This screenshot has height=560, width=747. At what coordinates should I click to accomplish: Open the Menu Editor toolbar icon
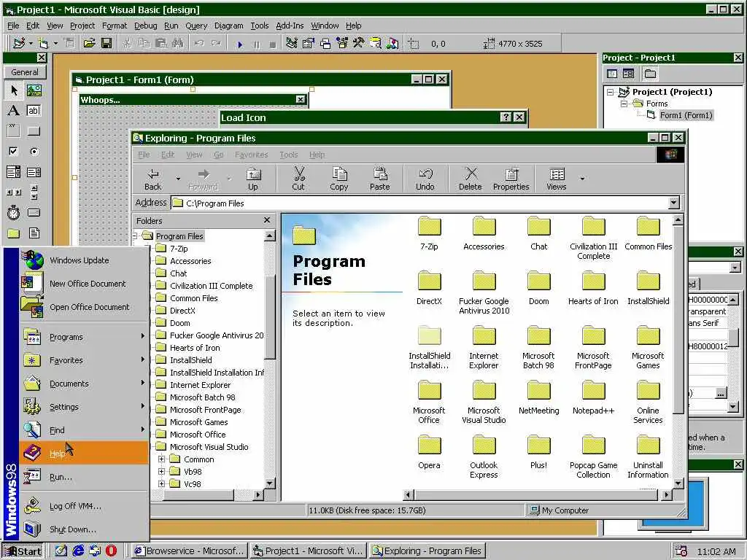pyautogui.click(x=69, y=43)
